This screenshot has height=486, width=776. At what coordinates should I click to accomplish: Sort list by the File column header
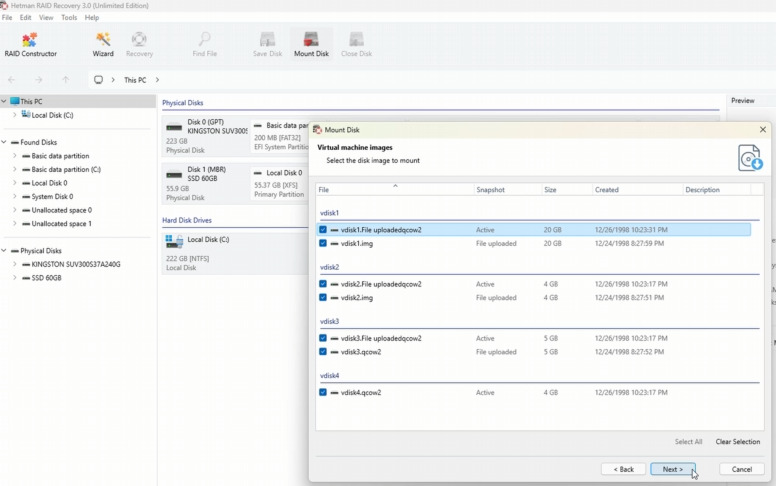coord(395,190)
